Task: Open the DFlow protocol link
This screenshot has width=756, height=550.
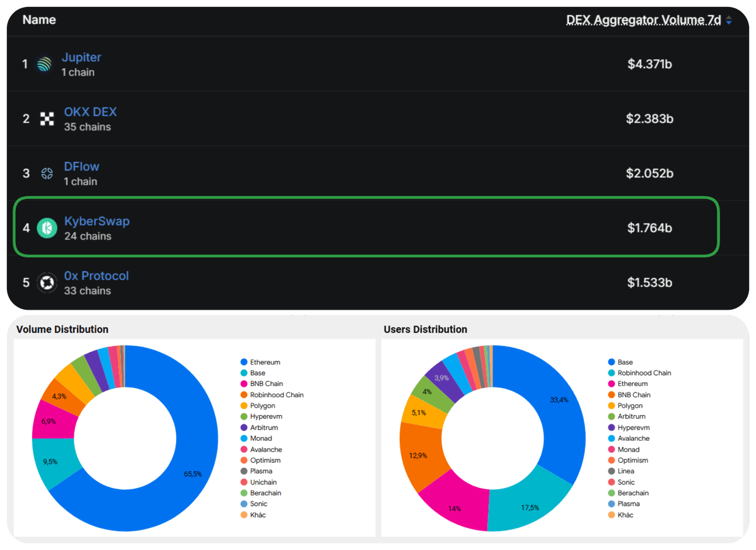Action: pyautogui.click(x=82, y=167)
